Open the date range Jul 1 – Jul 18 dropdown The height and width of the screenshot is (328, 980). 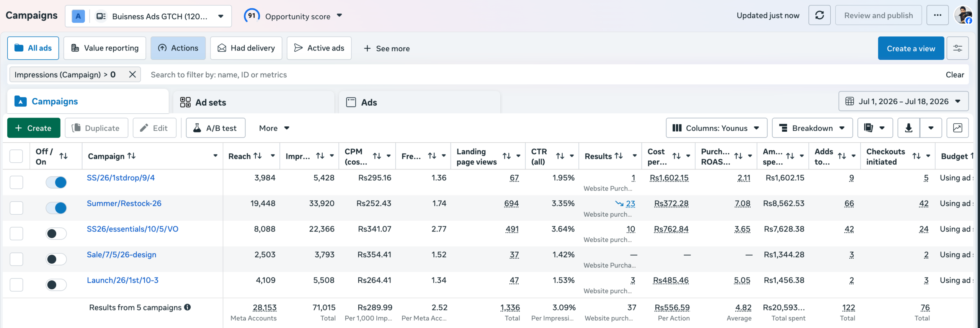point(903,101)
